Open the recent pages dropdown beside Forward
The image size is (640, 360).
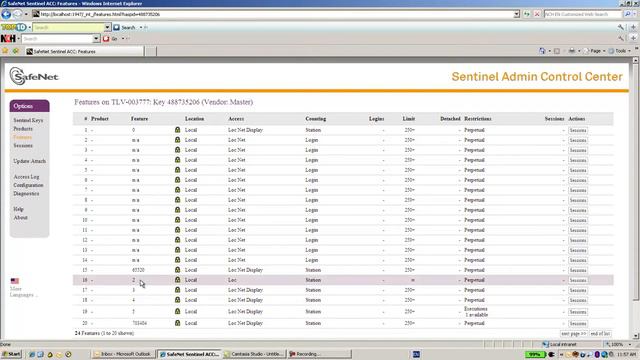26,14
